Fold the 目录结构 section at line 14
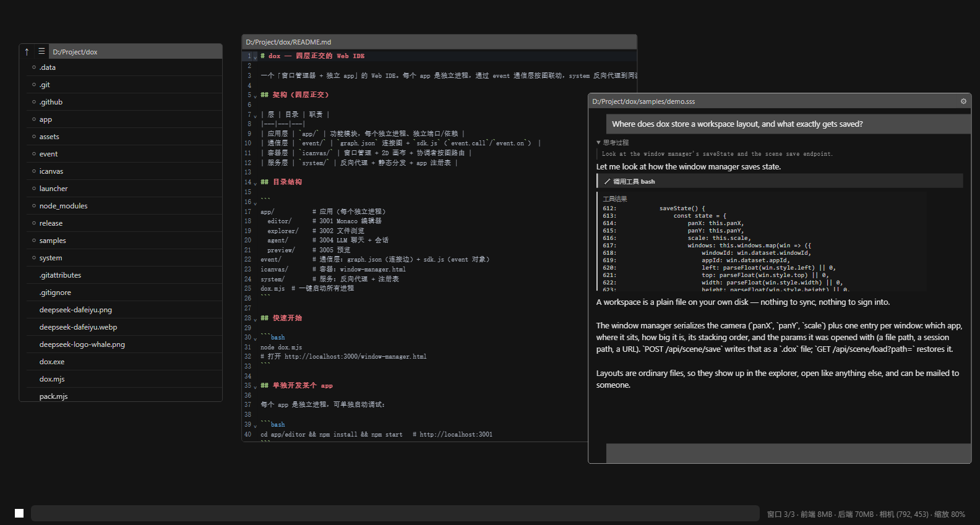The height and width of the screenshot is (525, 980). pyautogui.click(x=255, y=183)
